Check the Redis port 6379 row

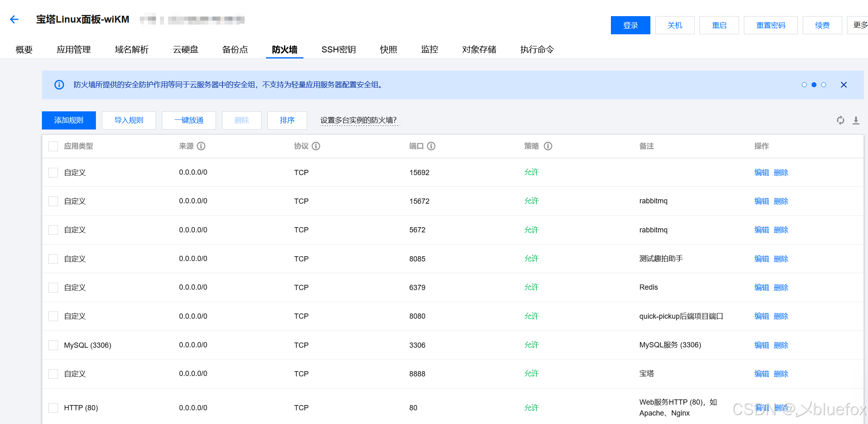coord(53,288)
